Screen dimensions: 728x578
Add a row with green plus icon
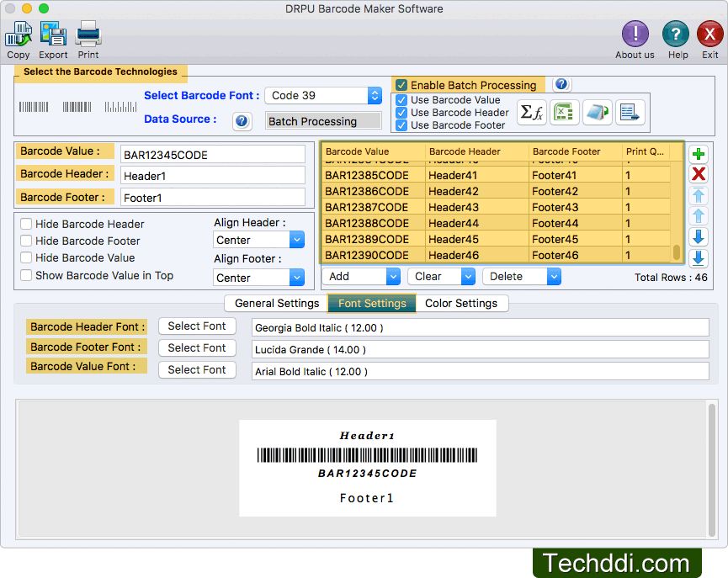click(x=699, y=154)
